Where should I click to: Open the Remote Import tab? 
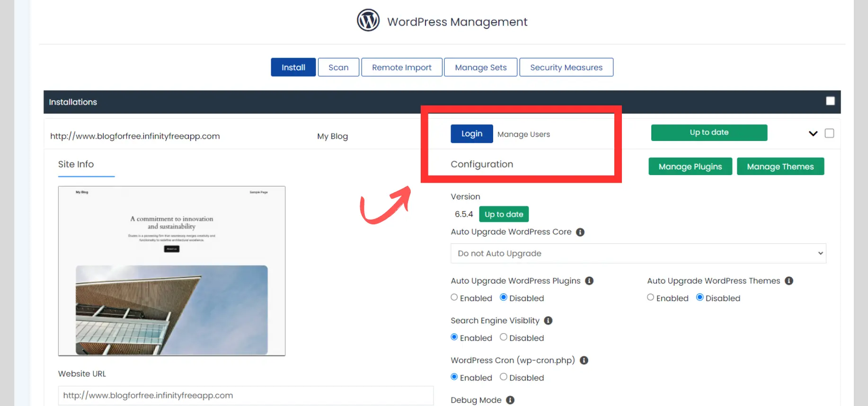coord(402,67)
